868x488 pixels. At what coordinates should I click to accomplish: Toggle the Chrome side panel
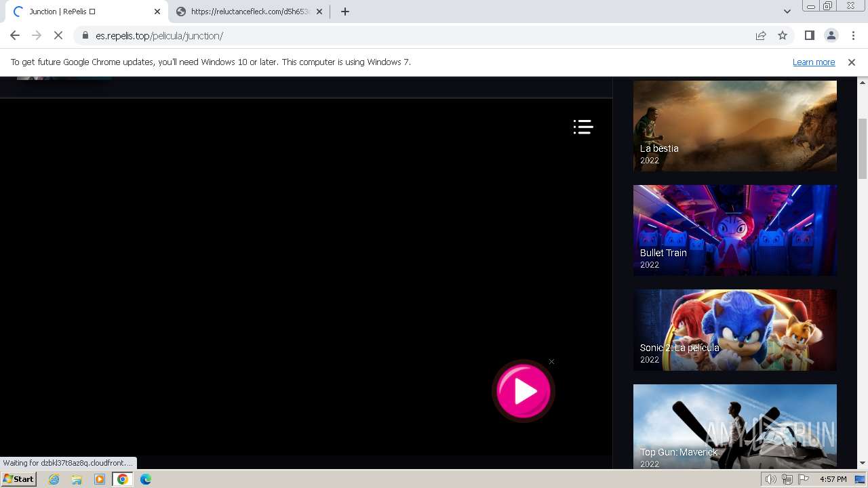809,36
